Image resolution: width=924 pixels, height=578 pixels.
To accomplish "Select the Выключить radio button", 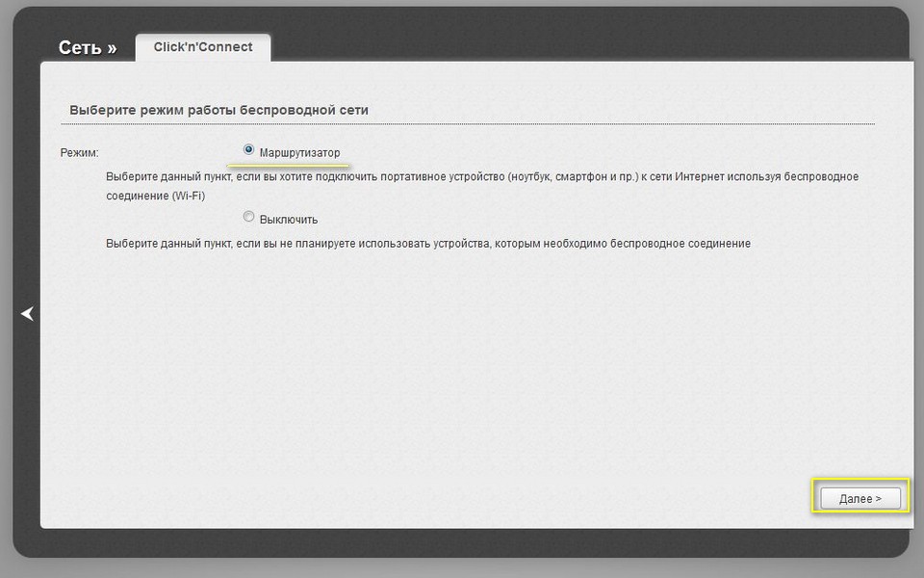I will coord(248,217).
